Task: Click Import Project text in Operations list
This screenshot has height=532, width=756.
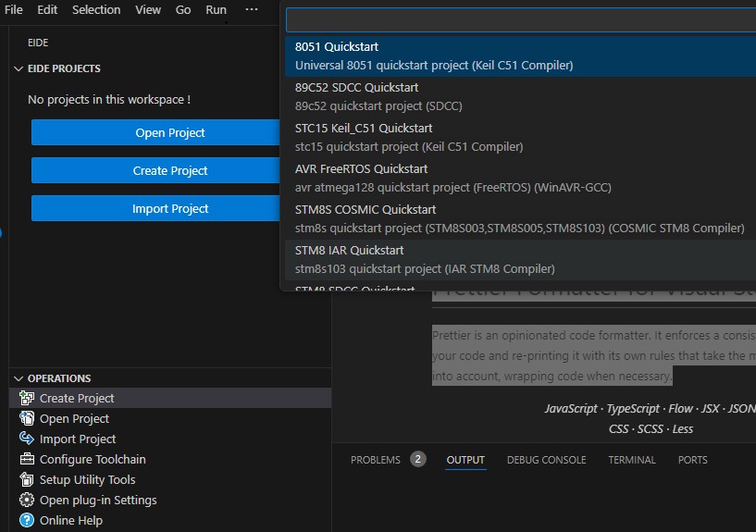Action: coord(78,439)
